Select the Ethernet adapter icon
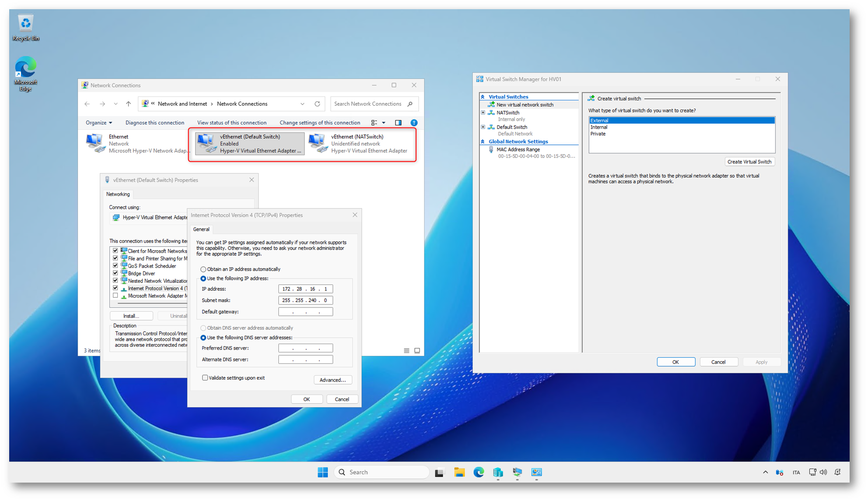This screenshot has height=501, width=868. click(x=95, y=144)
